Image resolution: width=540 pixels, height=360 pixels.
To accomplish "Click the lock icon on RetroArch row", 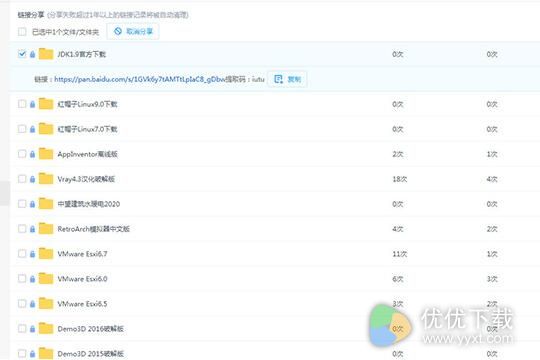I will point(32,229).
